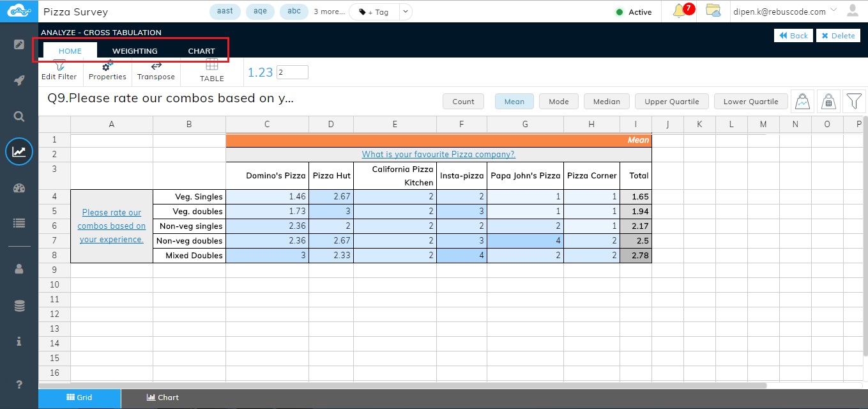
Task: Click the Non-veg singles row label
Action: point(189,226)
